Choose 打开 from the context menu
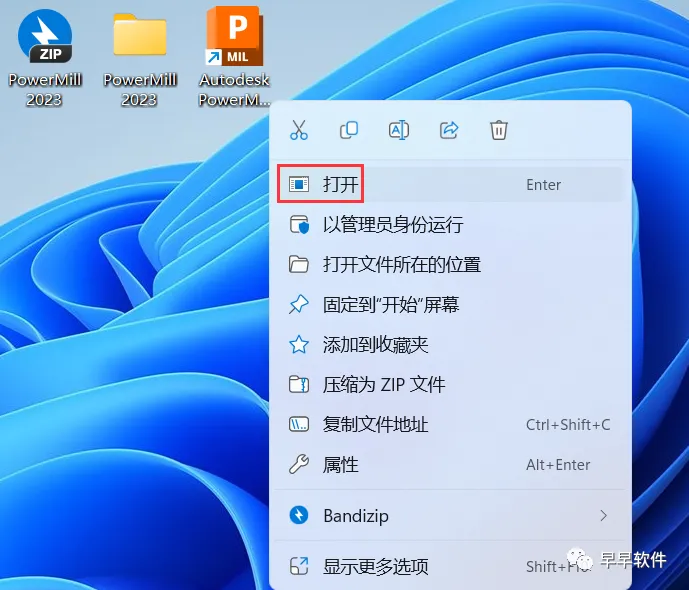This screenshot has height=590, width=689. (450, 184)
